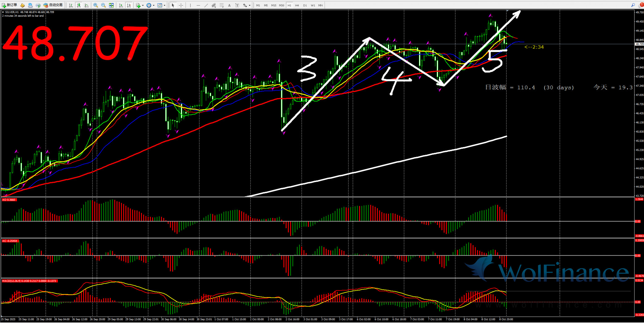Toggle AutoTrading (自动交易) button

click(53, 5)
